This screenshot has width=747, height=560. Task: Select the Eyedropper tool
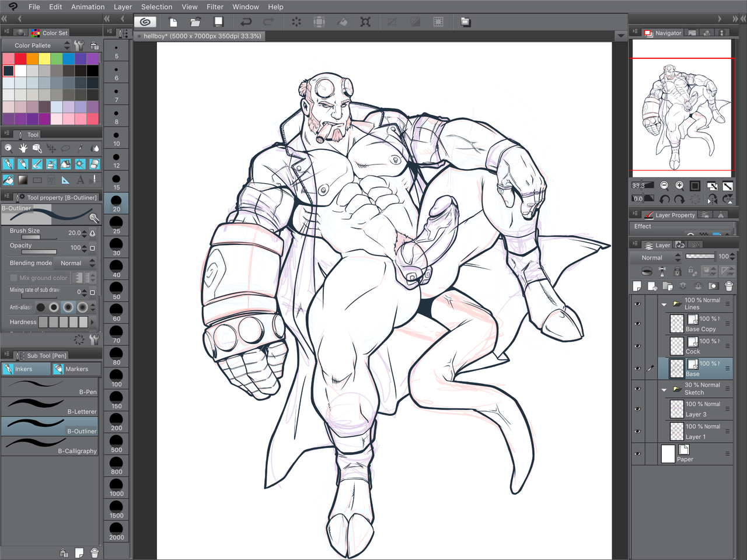80,148
